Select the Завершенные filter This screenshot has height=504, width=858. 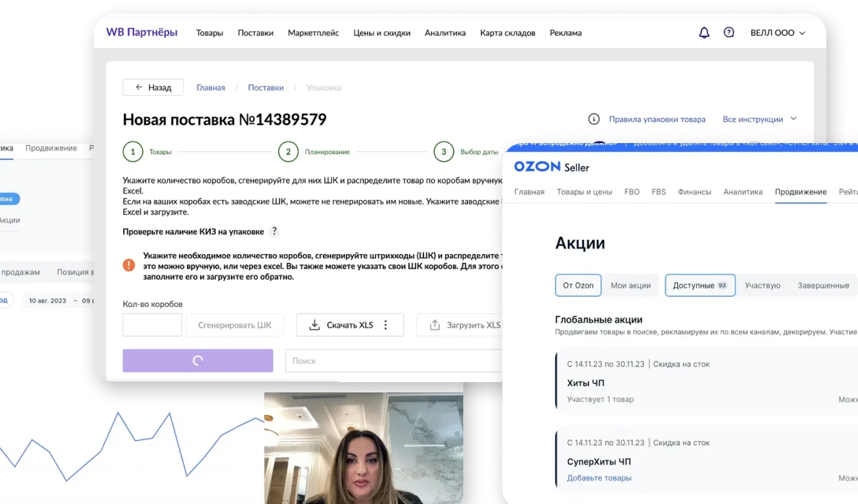pyautogui.click(x=824, y=285)
